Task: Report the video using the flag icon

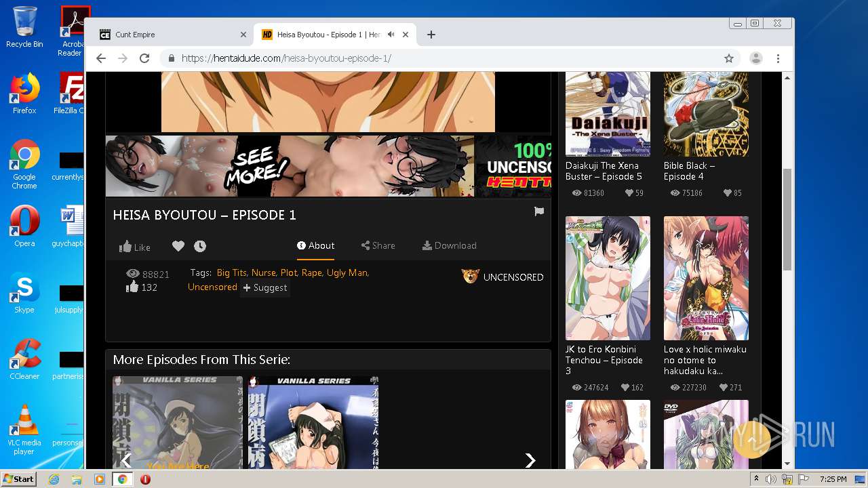Action: (x=539, y=211)
